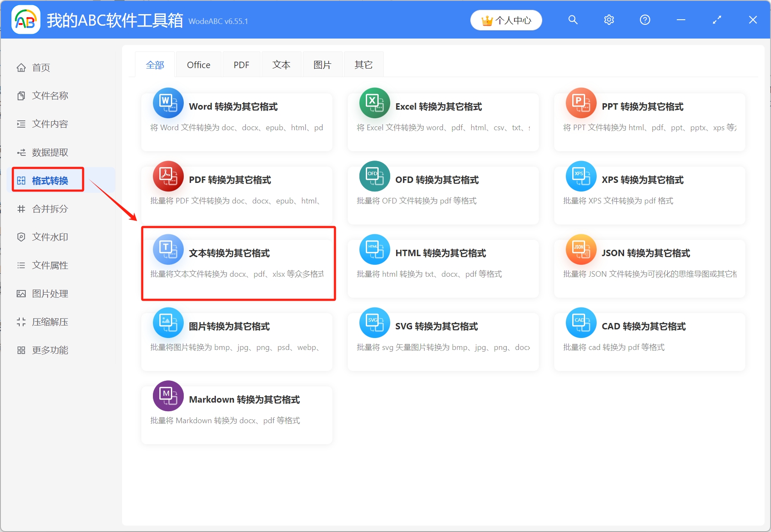Launch the PDF conversion tool icon
The height and width of the screenshot is (532, 771).
coord(167,176)
